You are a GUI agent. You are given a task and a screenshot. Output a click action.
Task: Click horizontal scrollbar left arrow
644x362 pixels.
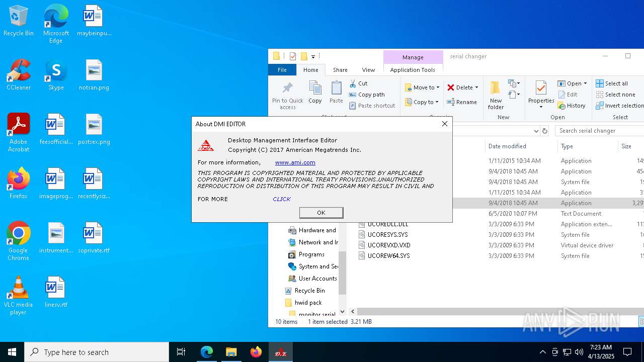point(353,312)
